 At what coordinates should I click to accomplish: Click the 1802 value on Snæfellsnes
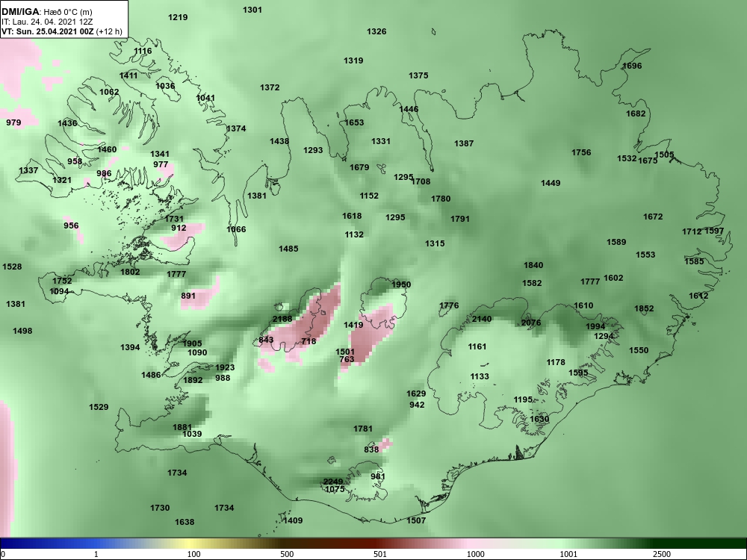130,272
